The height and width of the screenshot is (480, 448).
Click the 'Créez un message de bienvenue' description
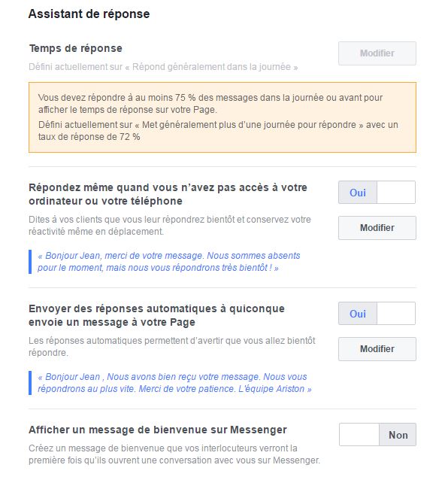(174, 454)
